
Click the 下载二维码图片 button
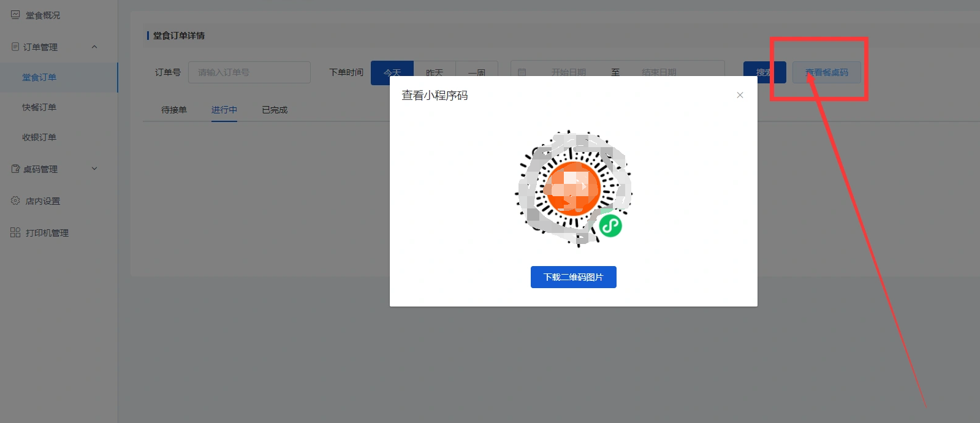point(574,277)
